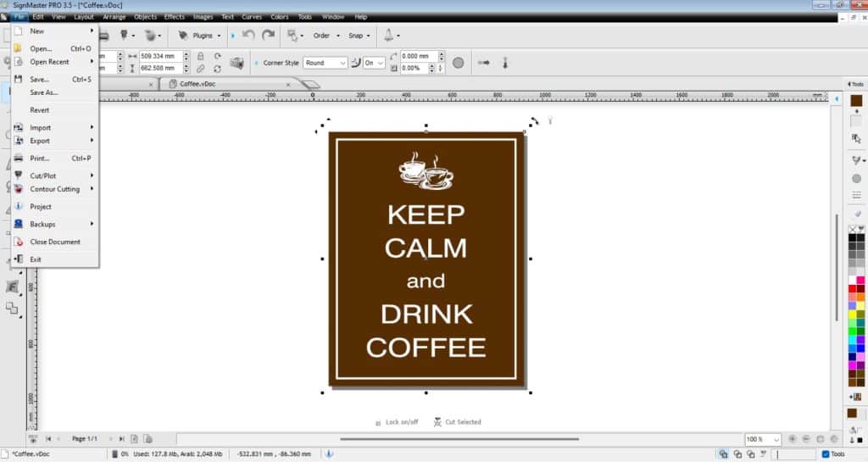This screenshot has height=462, width=868.
Task: Click the grey circle icon in right panel
Action: click(x=856, y=179)
